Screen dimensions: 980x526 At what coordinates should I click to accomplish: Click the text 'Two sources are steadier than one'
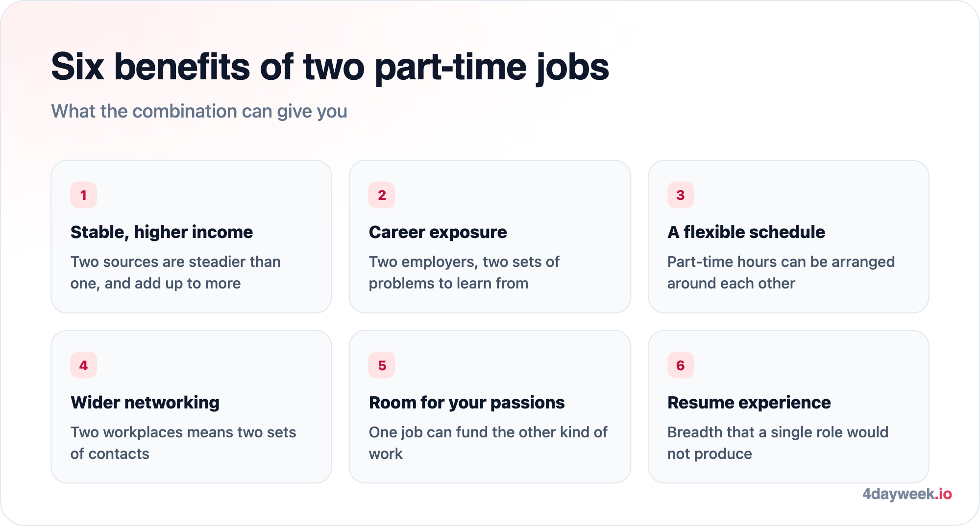(175, 272)
